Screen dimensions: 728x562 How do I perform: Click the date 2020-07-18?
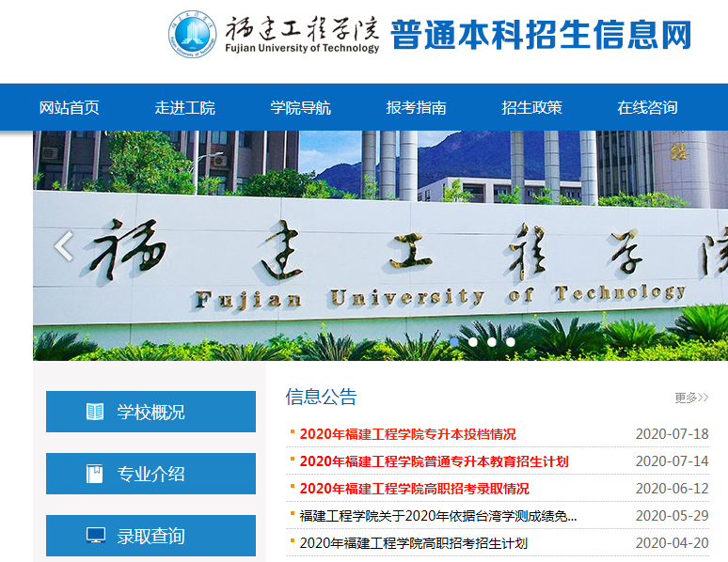click(672, 434)
